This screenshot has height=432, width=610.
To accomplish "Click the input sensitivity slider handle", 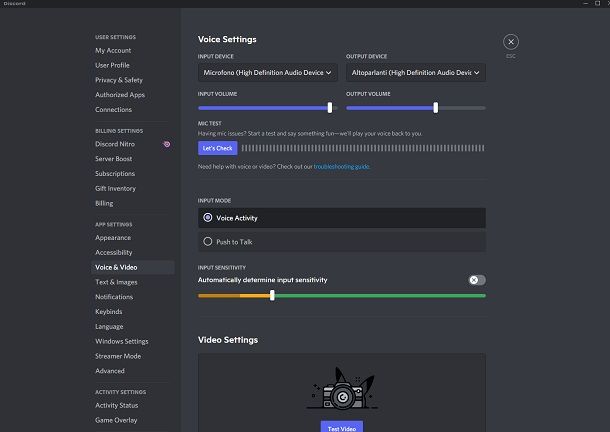I will tap(272, 295).
